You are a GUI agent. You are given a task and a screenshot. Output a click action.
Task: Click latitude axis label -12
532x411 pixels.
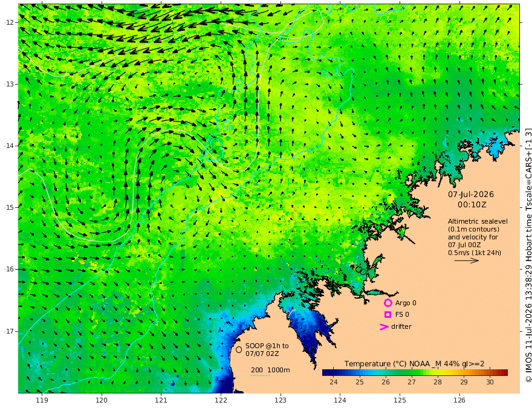tap(9, 22)
